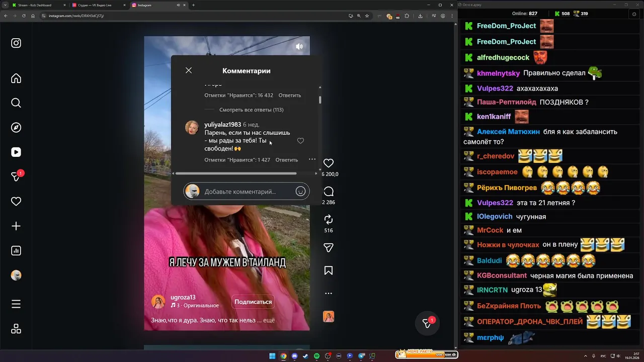This screenshot has width=644, height=362.
Task: Click chat window settings icon top right
Action: (x=633, y=14)
